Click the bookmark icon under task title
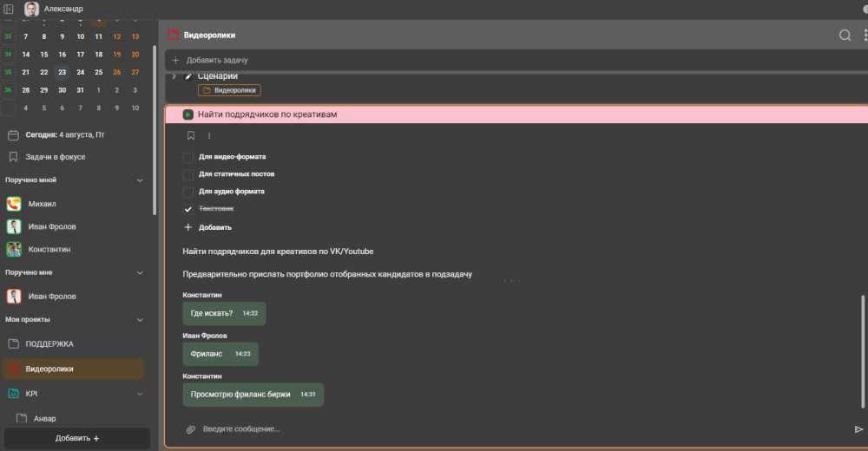Image resolution: width=868 pixels, height=451 pixels. click(191, 135)
